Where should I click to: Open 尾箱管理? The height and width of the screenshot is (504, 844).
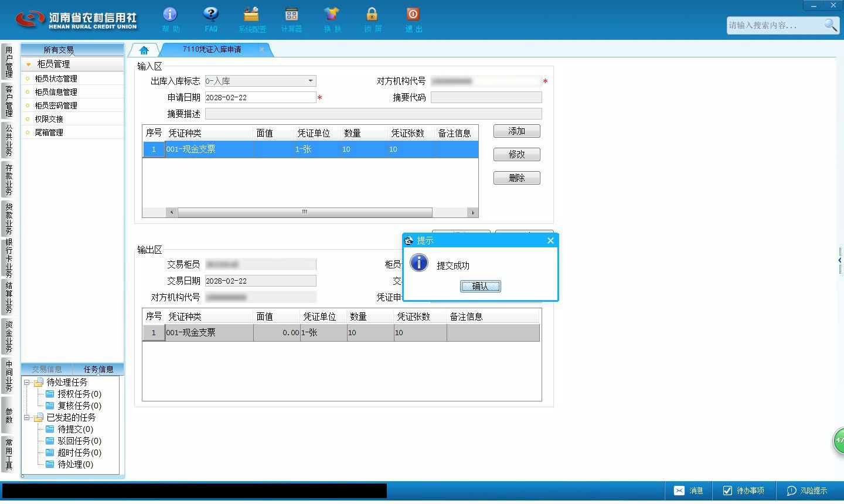[49, 132]
